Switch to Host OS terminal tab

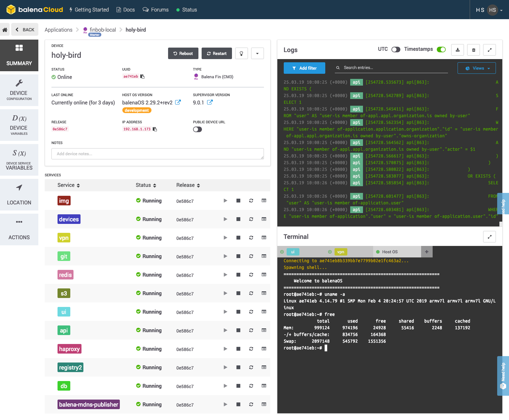(x=389, y=252)
